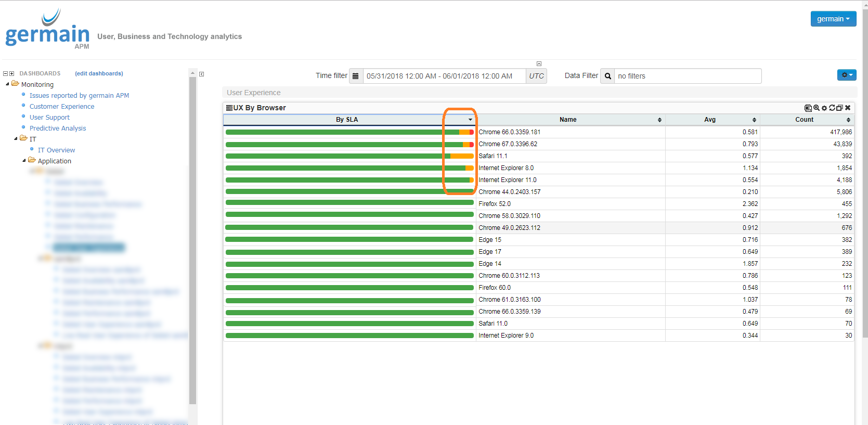Pop out the UX By Browser widget window
The height and width of the screenshot is (425, 868).
[839, 108]
